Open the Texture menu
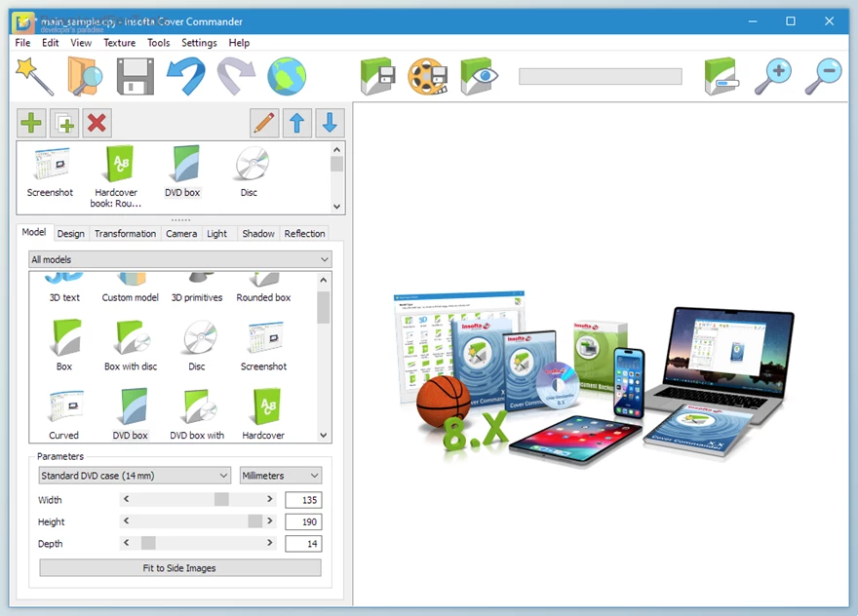 [119, 43]
